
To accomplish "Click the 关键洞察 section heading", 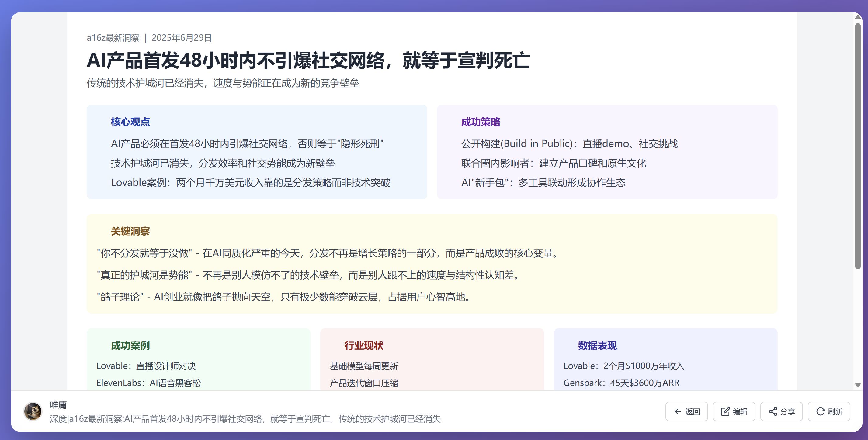I will click(130, 231).
